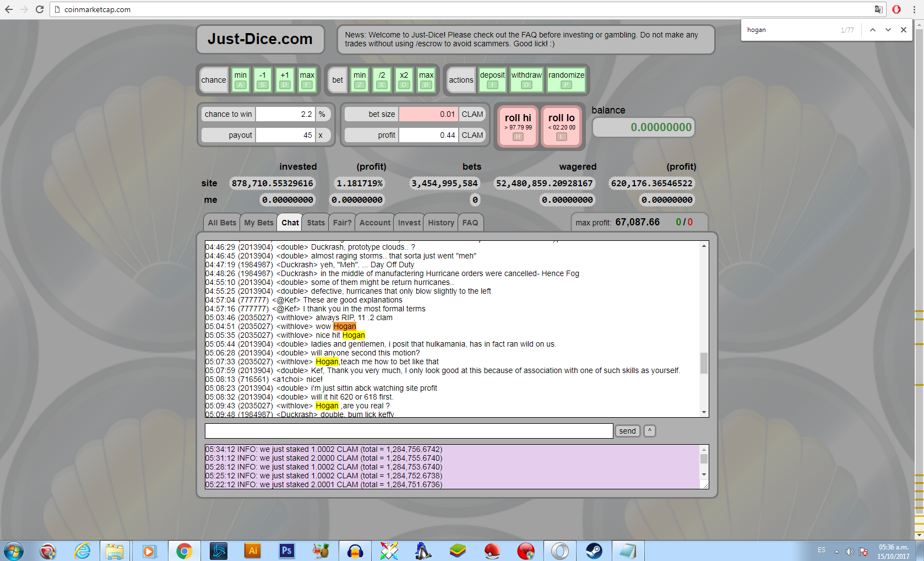Screen dimensions: 924x561
Task: Reload the page with the refresh icon
Action: [40, 9]
